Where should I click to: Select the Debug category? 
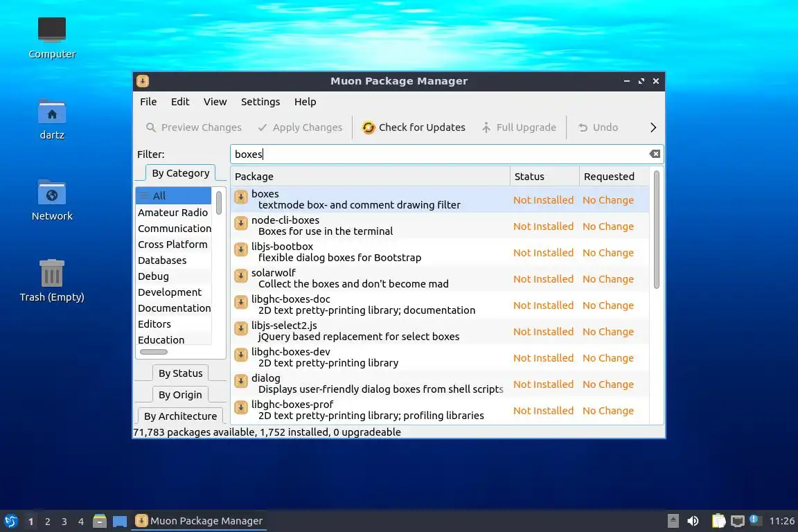173,276
